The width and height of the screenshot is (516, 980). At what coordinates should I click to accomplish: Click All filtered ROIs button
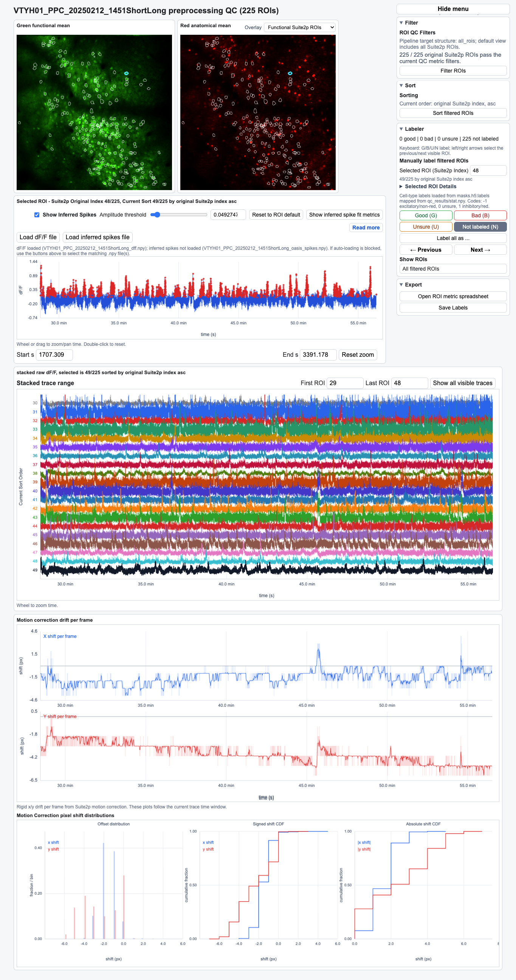click(x=453, y=269)
